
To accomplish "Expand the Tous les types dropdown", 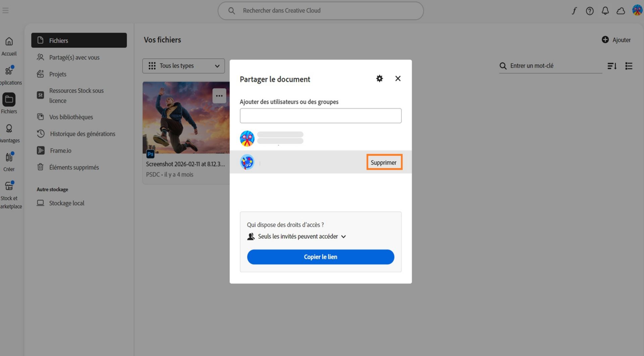I will pos(183,66).
